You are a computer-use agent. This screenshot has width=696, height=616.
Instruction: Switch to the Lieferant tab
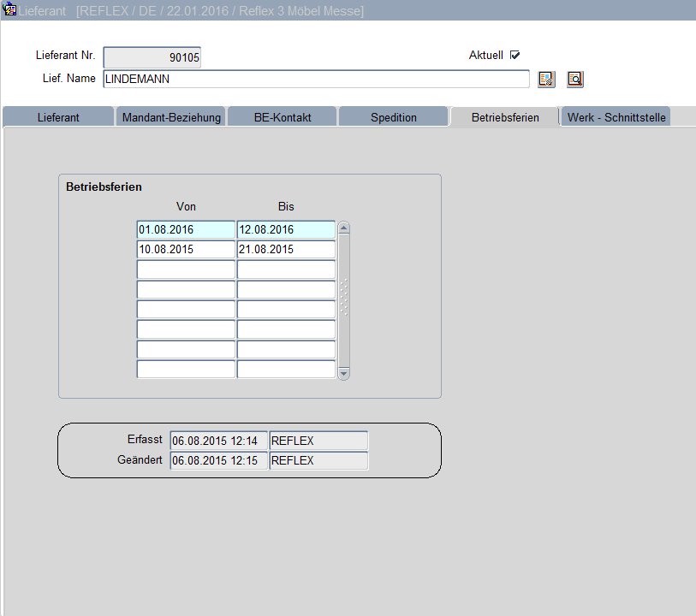58,117
